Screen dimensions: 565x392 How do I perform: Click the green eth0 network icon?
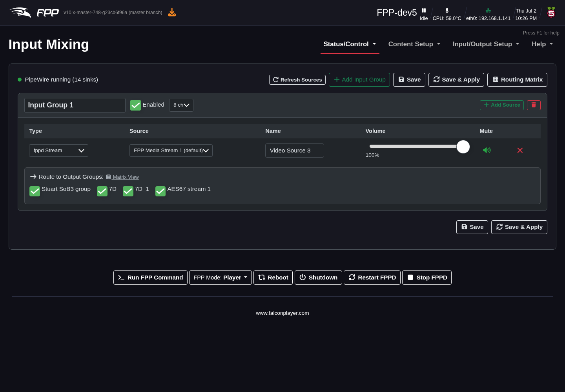tap(488, 11)
